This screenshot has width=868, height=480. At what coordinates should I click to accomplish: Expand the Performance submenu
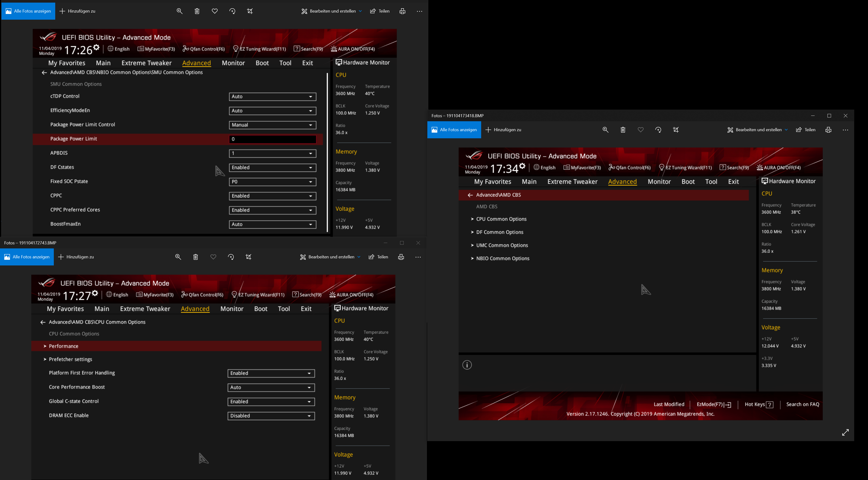(x=176, y=346)
